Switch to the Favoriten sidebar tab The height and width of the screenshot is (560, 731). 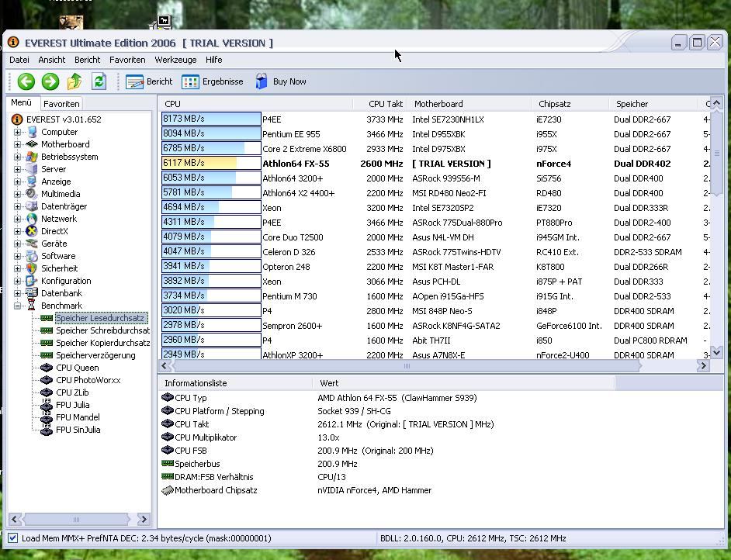61,104
